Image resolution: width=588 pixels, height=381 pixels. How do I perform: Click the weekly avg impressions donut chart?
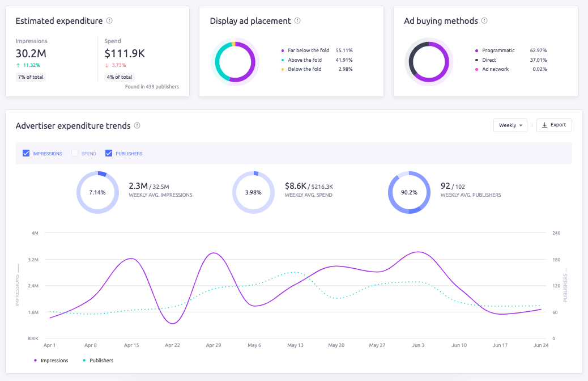(97, 192)
